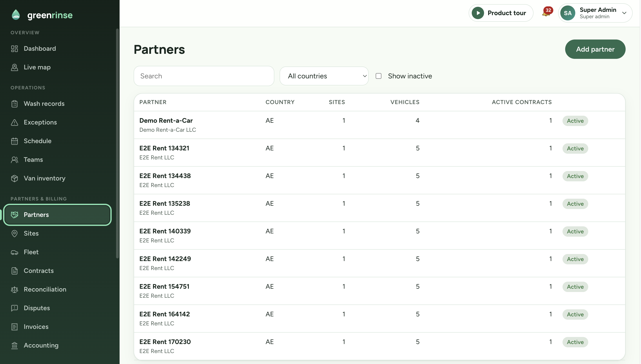Go to Wash records menu item
This screenshot has width=641, height=364.
[x=57, y=103]
